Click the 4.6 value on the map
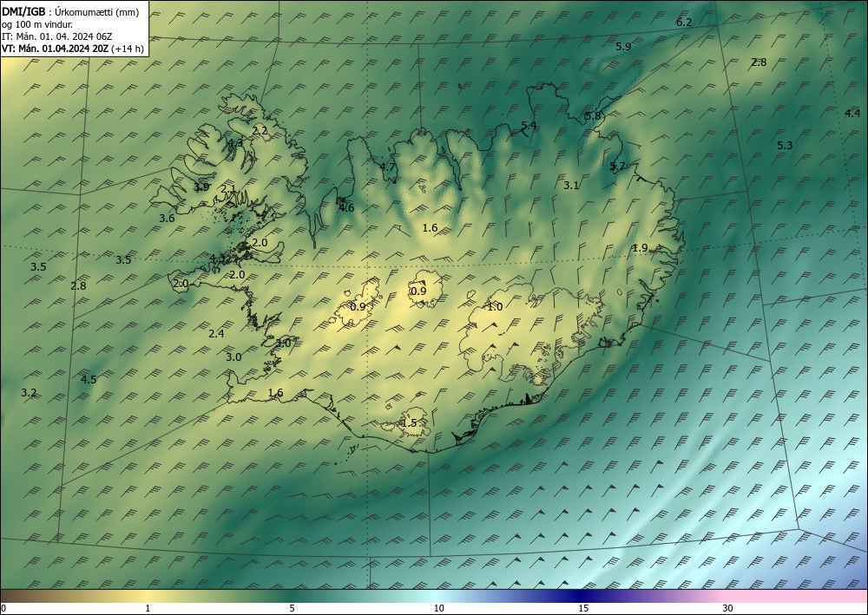The image size is (868, 615). click(346, 208)
